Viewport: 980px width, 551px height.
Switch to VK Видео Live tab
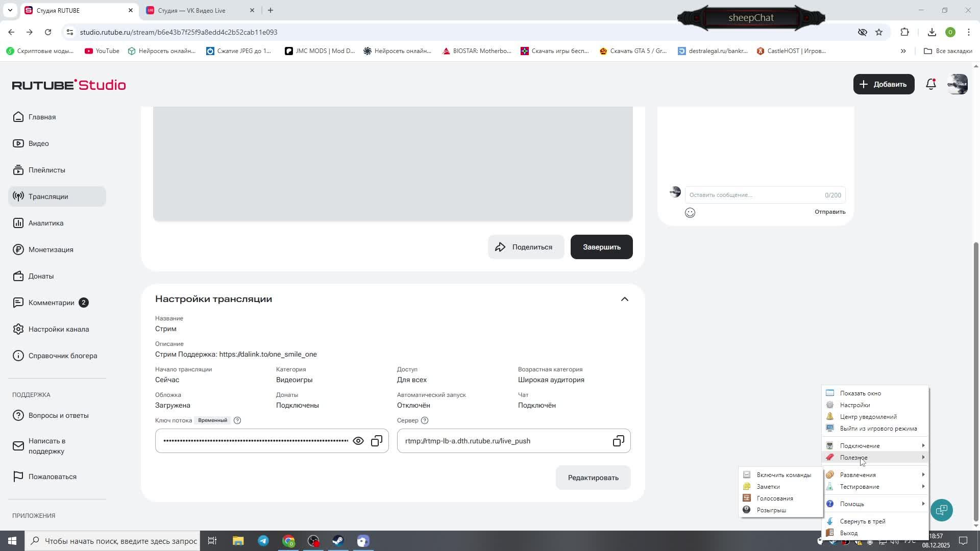[x=192, y=10]
